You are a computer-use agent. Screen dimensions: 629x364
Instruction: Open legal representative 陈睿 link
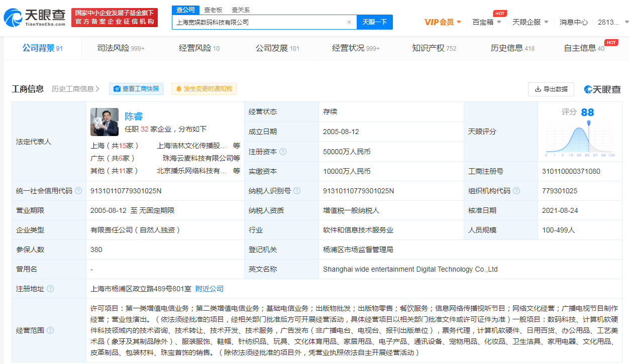pyautogui.click(x=134, y=116)
